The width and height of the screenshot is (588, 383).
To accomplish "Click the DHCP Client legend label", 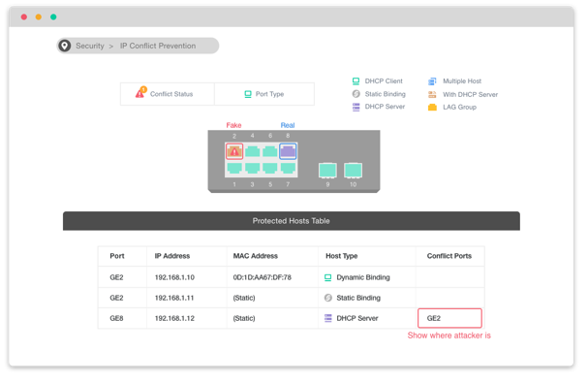I will pyautogui.click(x=384, y=81).
